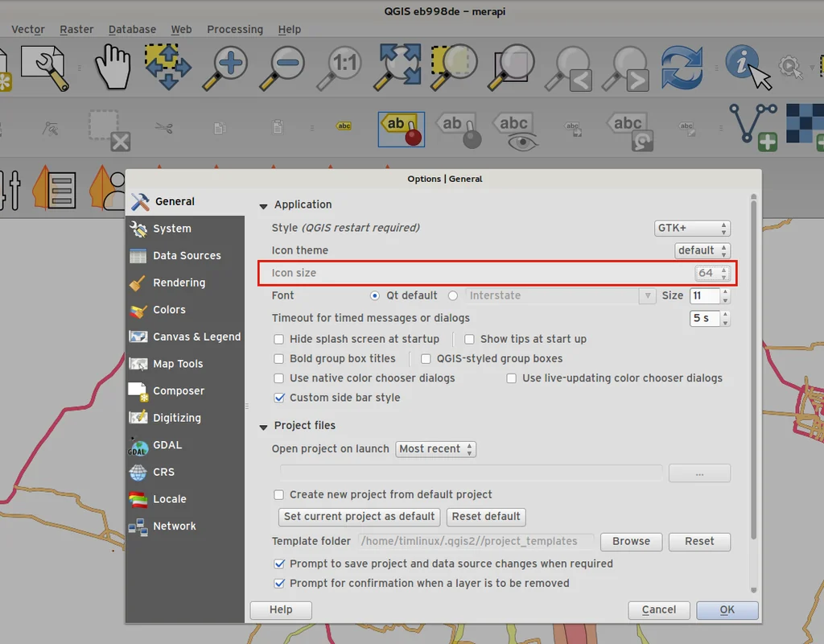Open the Icon theme dropdown
Image resolution: width=824 pixels, height=644 pixels.
(x=702, y=250)
